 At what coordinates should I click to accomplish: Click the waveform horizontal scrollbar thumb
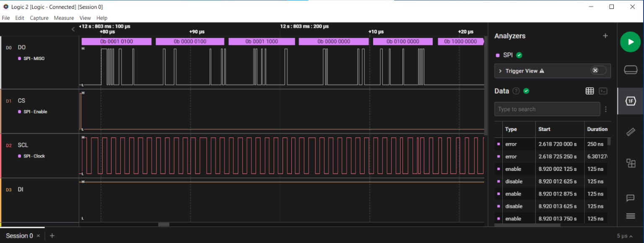tap(164, 225)
